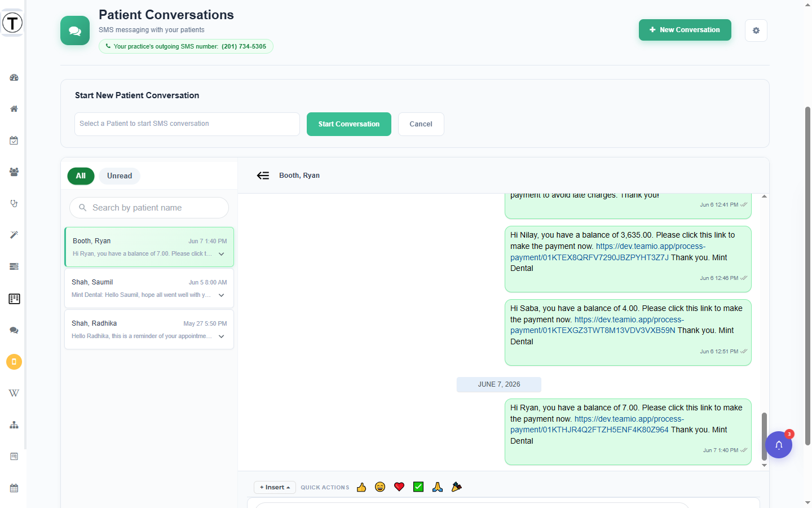The height and width of the screenshot is (508, 812).
Task: Click the chat message scrollbar thumb
Action: pos(764,436)
